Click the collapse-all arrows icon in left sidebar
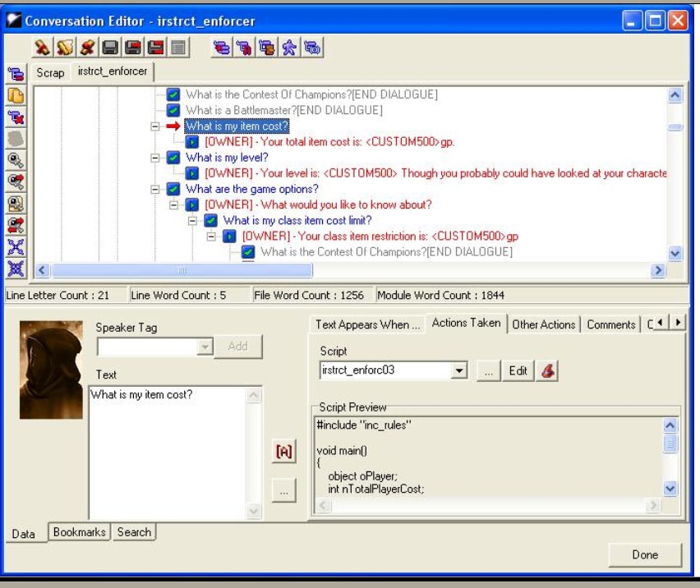 click(x=15, y=268)
